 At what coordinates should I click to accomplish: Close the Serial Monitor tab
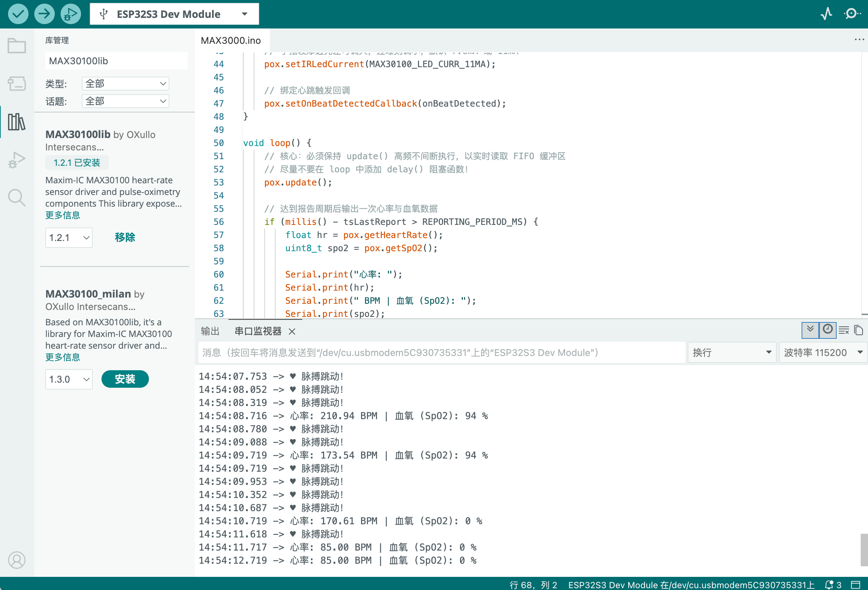(292, 331)
